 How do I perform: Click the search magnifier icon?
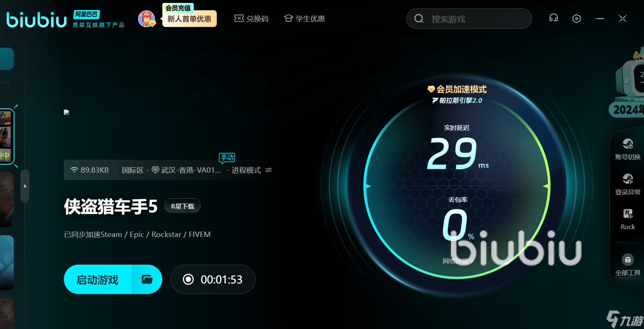pos(419,19)
